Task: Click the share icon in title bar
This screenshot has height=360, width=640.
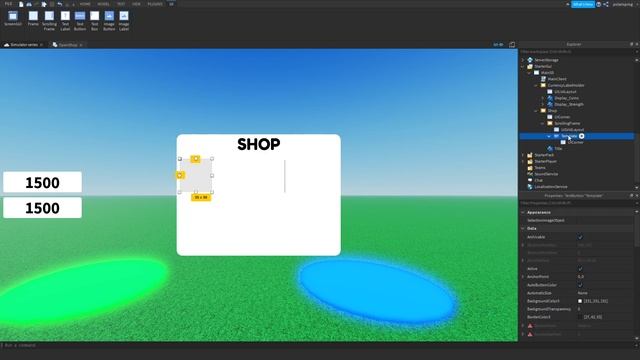Action: [606, 4]
